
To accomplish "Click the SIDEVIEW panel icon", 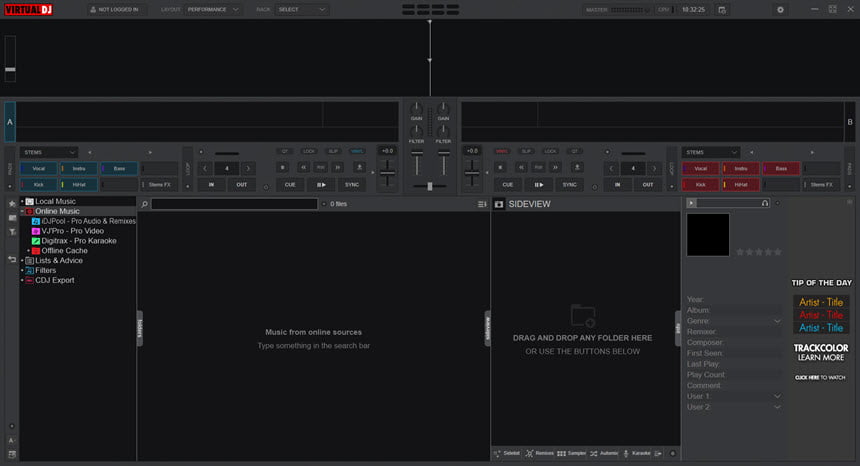I will pyautogui.click(x=499, y=204).
